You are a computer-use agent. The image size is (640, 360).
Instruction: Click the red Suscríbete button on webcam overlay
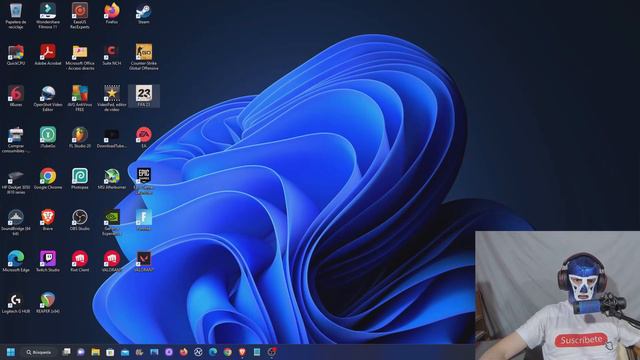click(x=581, y=340)
